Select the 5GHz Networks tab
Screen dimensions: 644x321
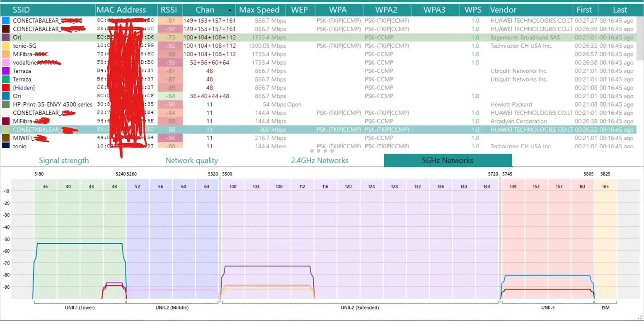pos(448,161)
